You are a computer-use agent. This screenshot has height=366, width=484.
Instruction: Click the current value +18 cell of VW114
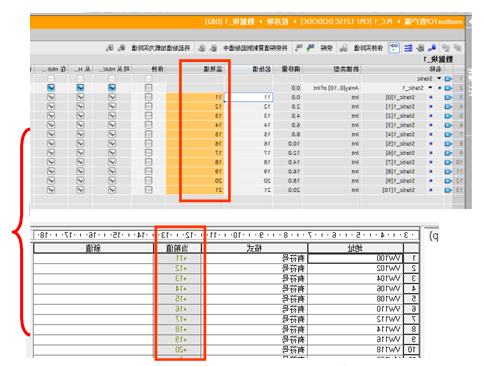coord(178,329)
